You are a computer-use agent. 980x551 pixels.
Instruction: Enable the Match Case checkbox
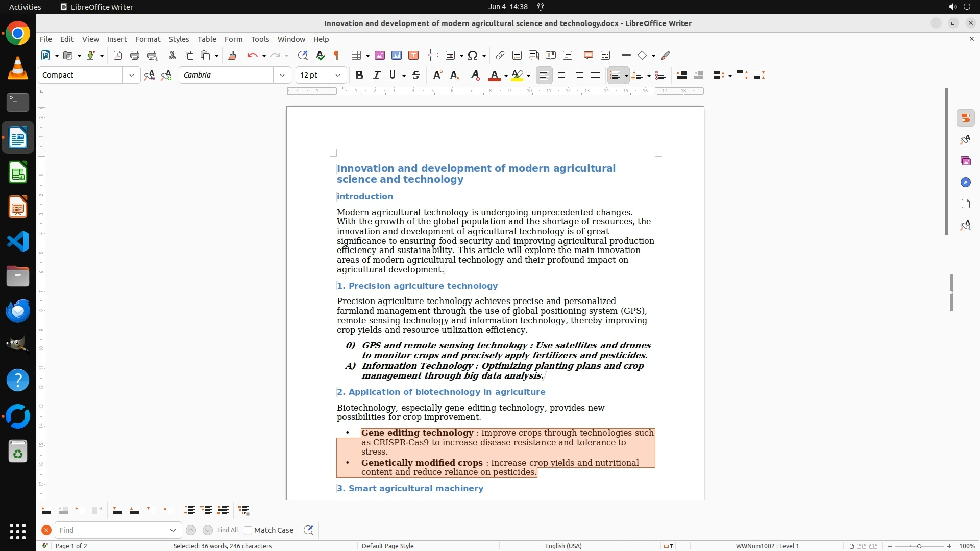tap(248, 530)
